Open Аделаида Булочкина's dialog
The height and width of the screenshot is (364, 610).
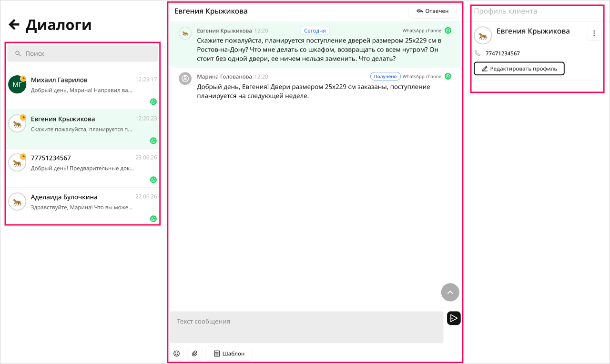[x=82, y=207]
